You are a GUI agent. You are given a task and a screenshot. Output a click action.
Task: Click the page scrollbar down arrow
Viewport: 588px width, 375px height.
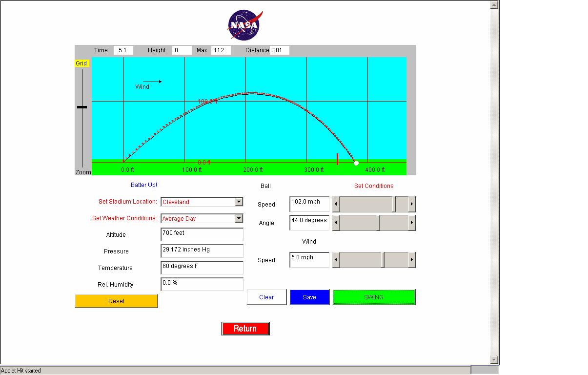(x=494, y=360)
